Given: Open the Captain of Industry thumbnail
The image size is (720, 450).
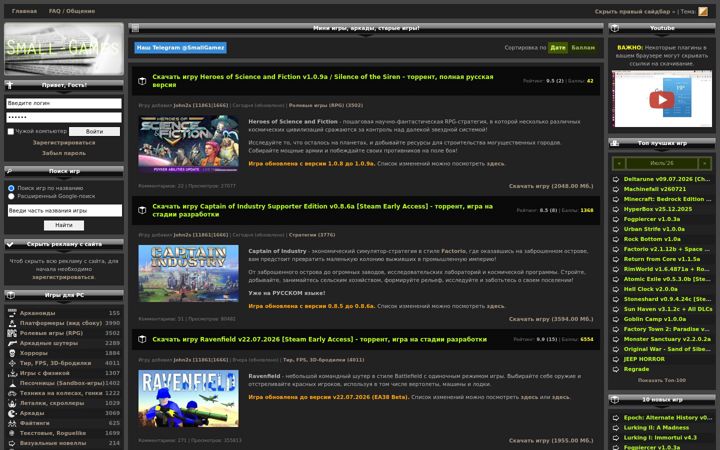Looking at the screenshot, I should [x=188, y=274].
